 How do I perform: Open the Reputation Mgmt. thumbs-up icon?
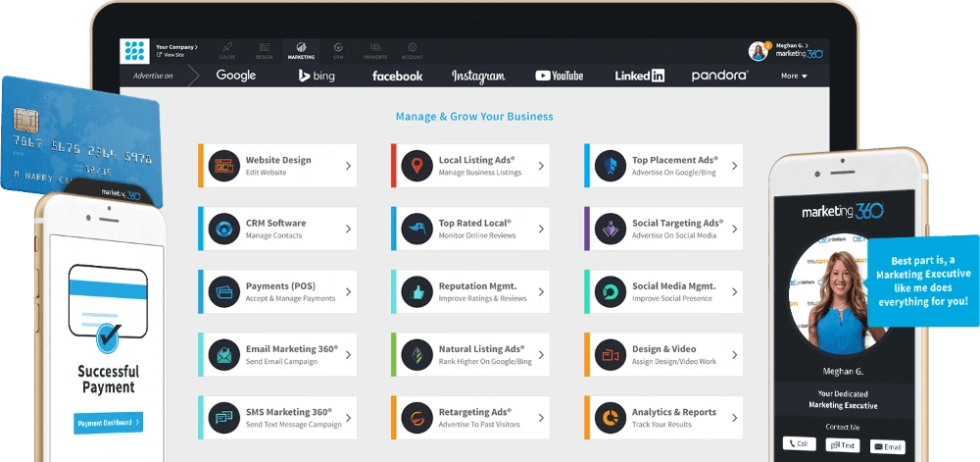(416, 292)
